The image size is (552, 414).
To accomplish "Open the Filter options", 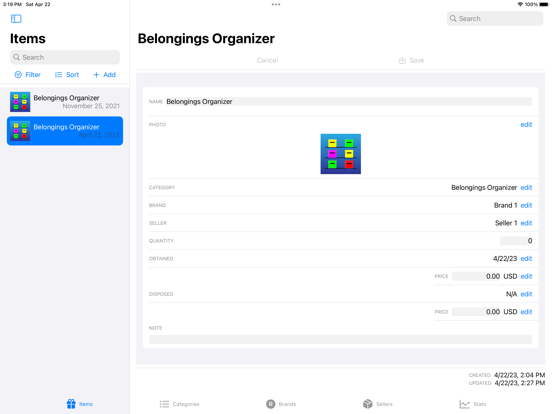I will 27,75.
